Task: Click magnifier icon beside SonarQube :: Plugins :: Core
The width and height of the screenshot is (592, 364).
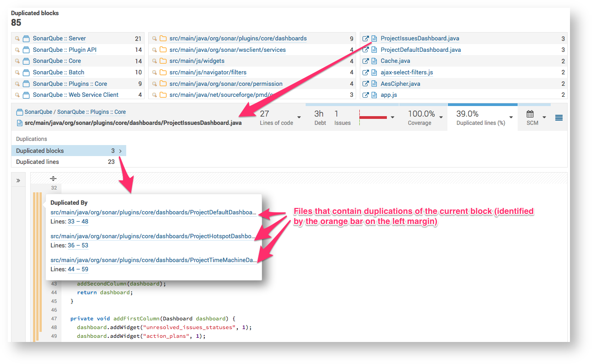Action: pos(17,84)
